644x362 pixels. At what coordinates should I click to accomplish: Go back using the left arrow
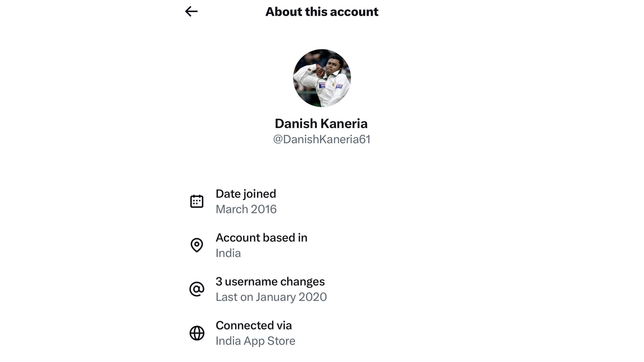[x=192, y=11]
